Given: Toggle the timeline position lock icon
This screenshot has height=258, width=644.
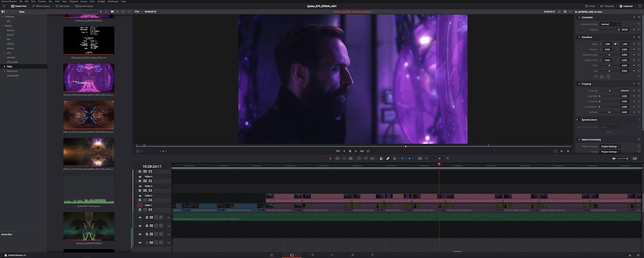Looking at the screenshot, I should point(394,158).
